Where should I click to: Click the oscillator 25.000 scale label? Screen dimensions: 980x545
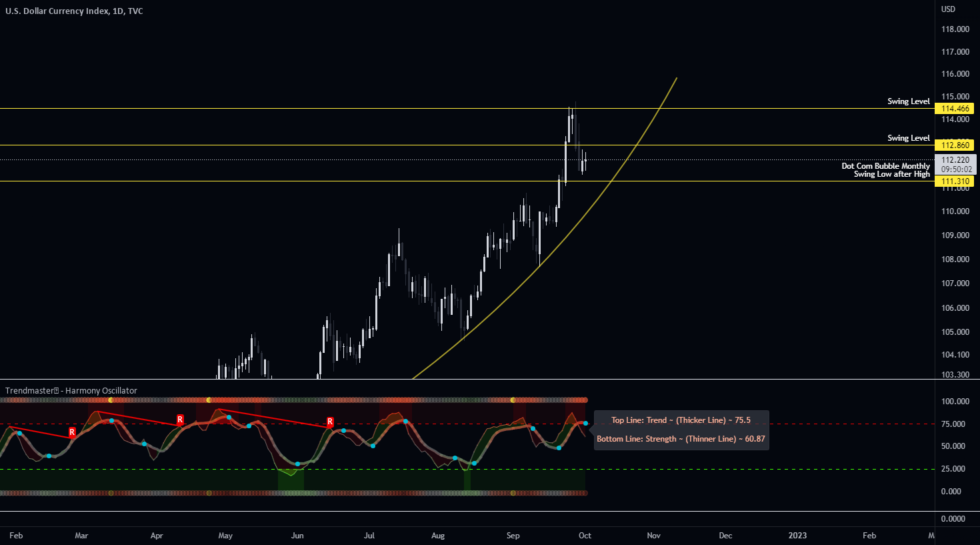(x=953, y=469)
